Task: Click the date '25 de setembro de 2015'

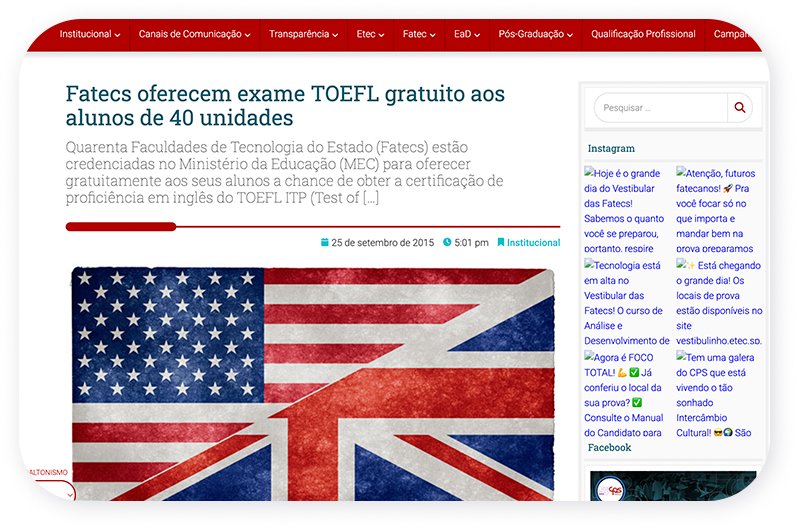Action: pyautogui.click(x=383, y=242)
